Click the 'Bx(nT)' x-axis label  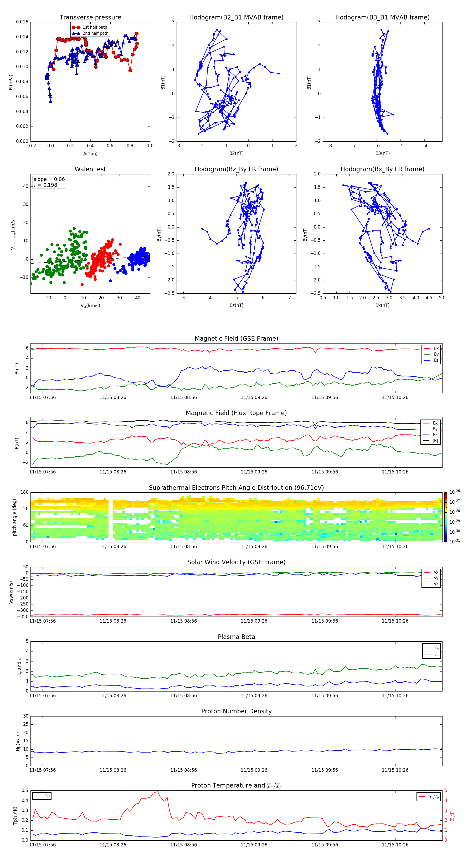click(382, 305)
